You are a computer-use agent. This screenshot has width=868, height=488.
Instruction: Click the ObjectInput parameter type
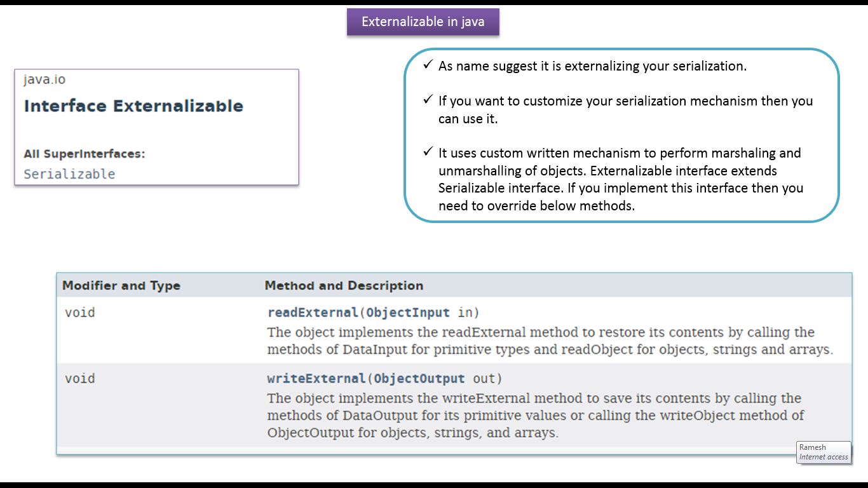pyautogui.click(x=408, y=313)
